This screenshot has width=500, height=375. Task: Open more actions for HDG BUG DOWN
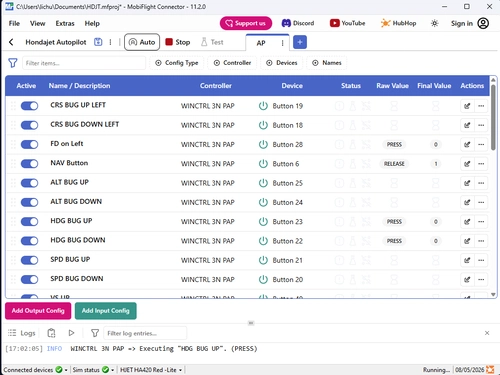(481, 241)
